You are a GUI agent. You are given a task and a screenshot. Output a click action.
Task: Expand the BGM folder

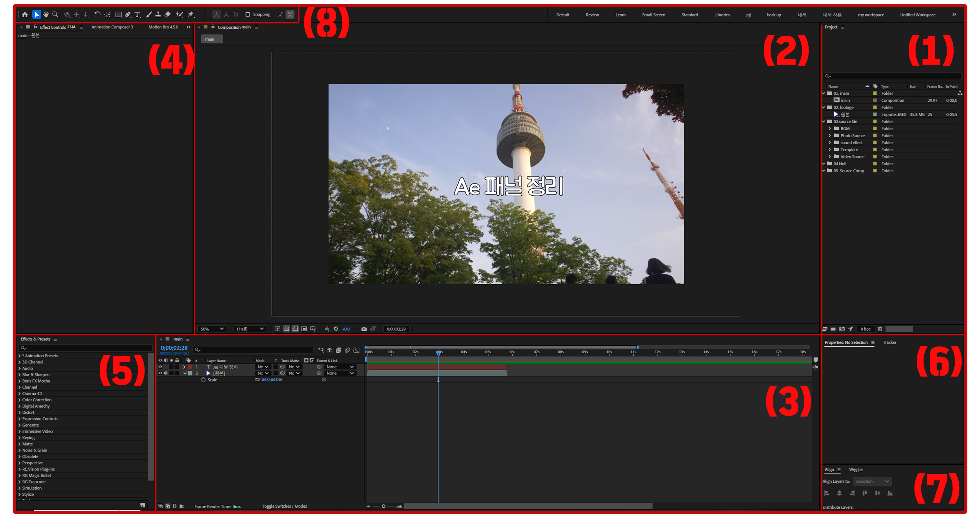tap(830, 129)
